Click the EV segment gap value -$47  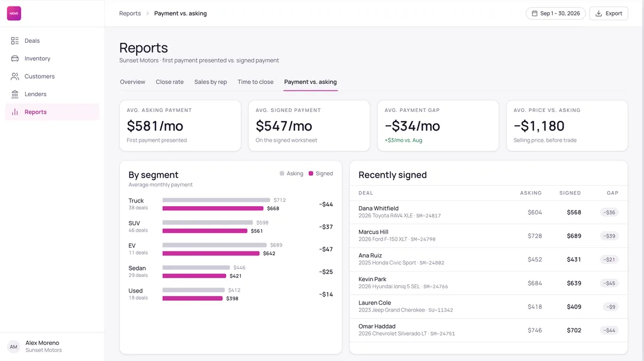pos(326,250)
